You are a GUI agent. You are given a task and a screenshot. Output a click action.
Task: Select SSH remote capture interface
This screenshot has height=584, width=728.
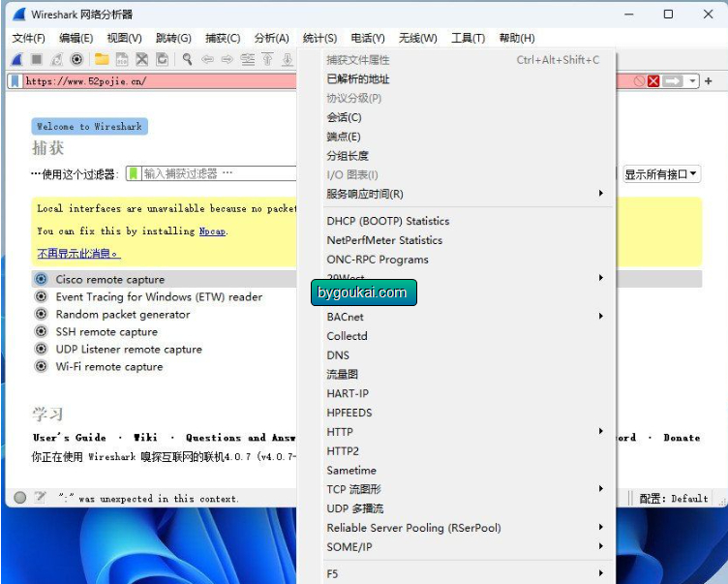(106, 332)
